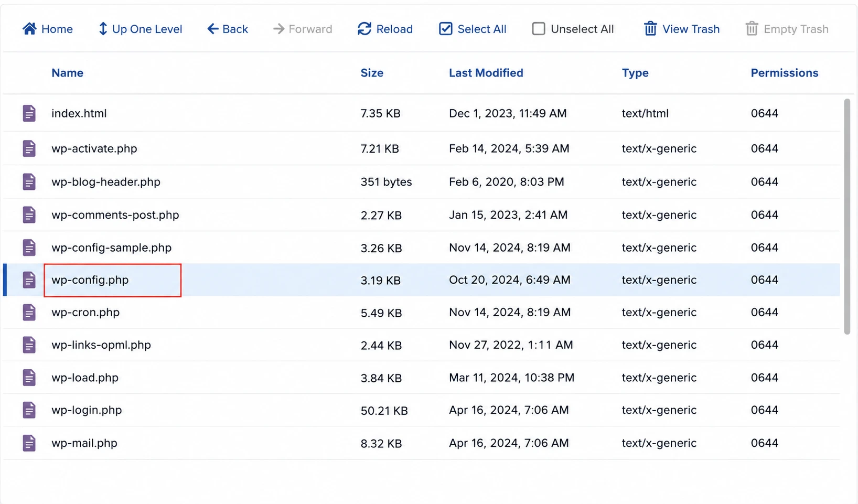Click the Home house icon
The width and height of the screenshot is (858, 504).
coord(29,29)
